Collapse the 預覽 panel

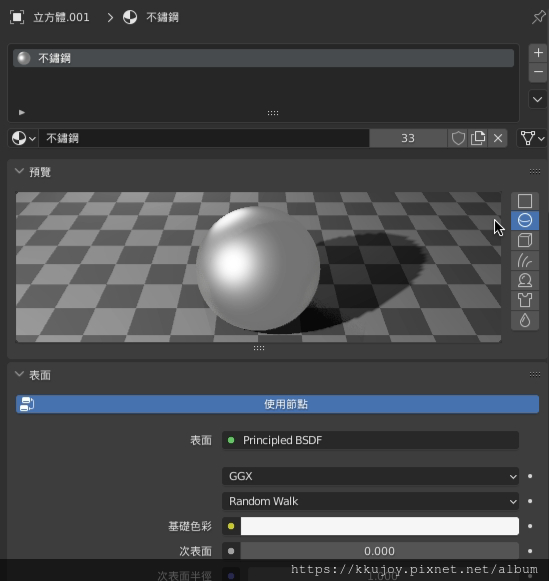coord(19,172)
